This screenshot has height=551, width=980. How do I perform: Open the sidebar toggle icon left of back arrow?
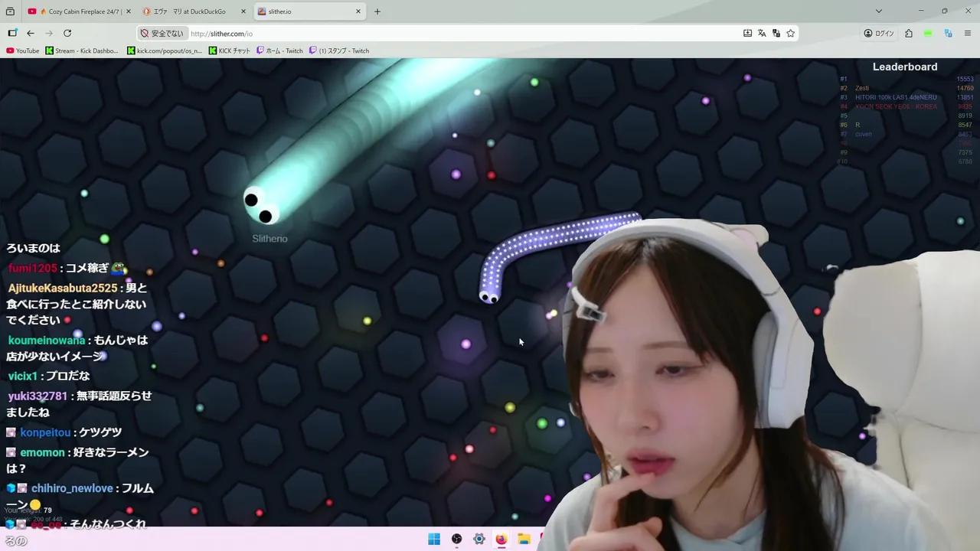click(x=12, y=33)
